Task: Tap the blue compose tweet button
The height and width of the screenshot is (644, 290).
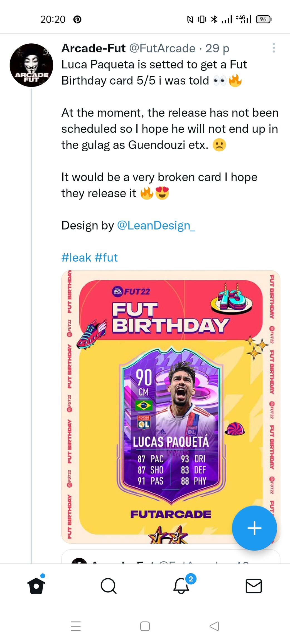Action: 254,528
